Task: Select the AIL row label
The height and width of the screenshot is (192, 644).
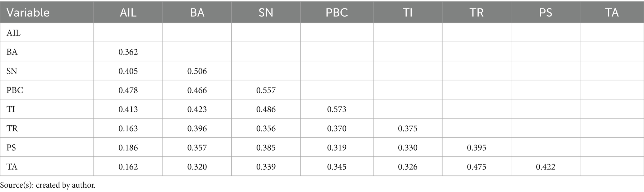Action: 14,33
